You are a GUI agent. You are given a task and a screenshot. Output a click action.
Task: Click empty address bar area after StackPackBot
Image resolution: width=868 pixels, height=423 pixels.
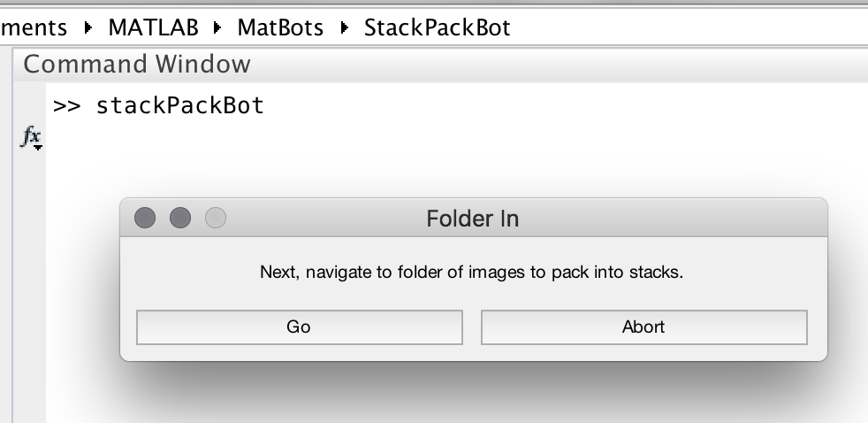point(689,27)
